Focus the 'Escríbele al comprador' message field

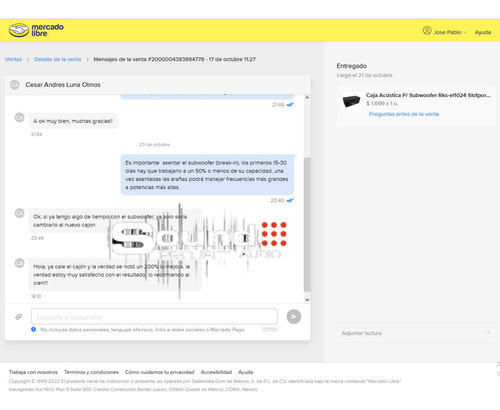click(154, 317)
